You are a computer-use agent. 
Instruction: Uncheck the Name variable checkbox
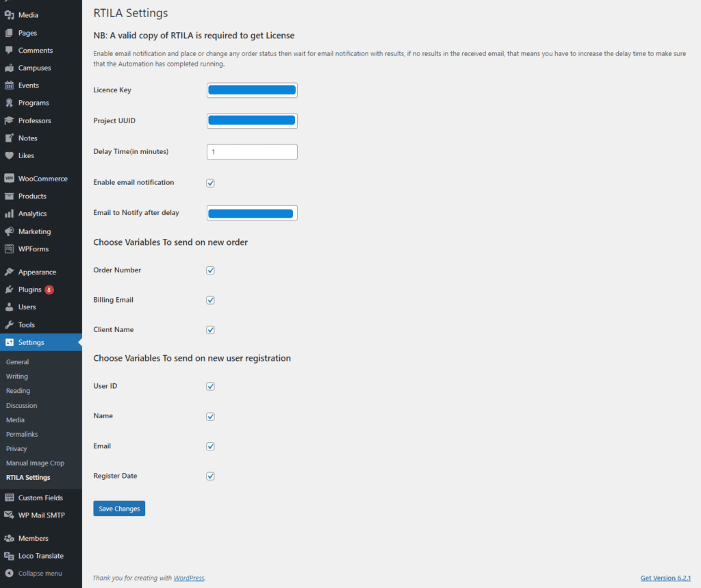pyautogui.click(x=210, y=416)
